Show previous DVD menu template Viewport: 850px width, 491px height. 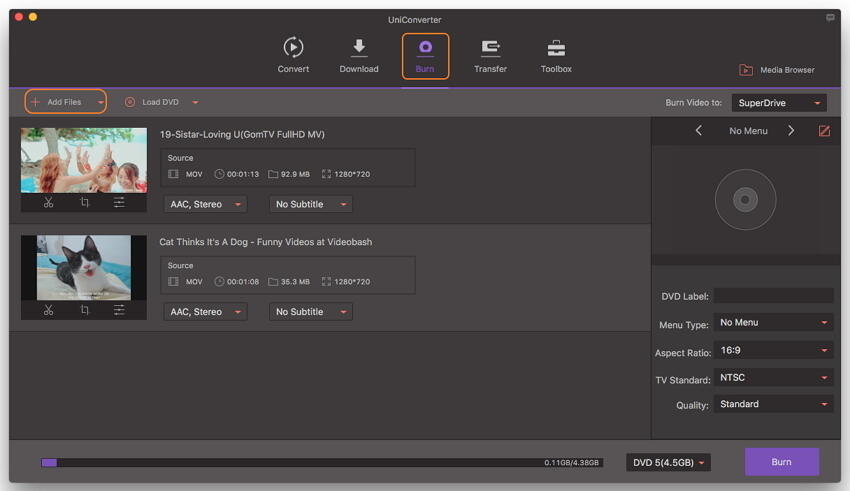pos(699,131)
